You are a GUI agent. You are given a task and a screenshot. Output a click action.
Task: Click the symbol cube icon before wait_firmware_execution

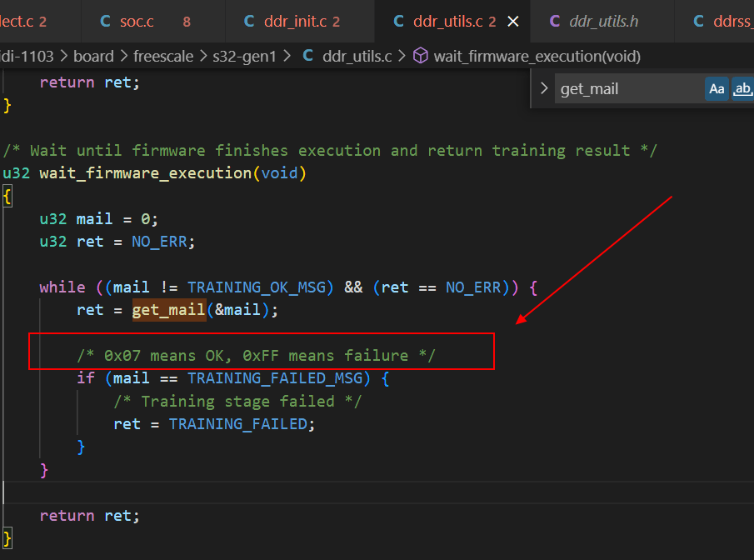(421, 56)
